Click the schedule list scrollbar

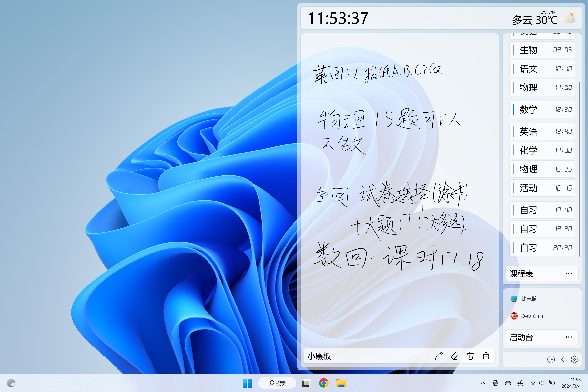coord(579,169)
